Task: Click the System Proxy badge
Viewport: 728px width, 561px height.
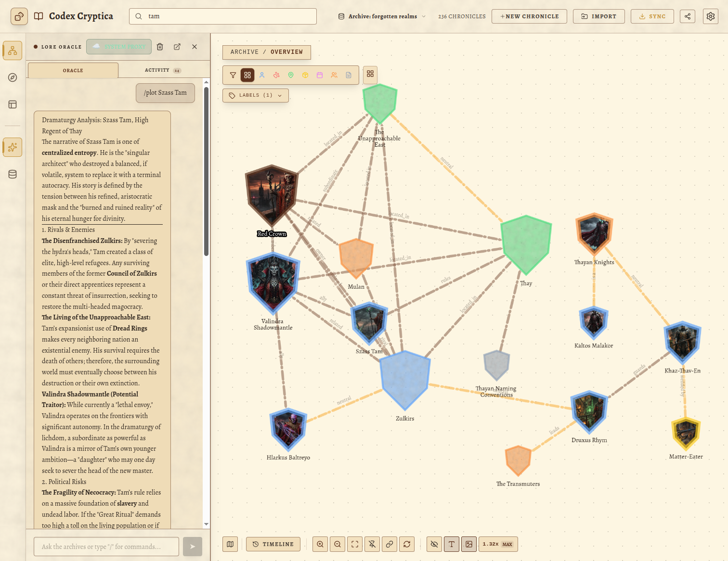Action: (x=119, y=47)
